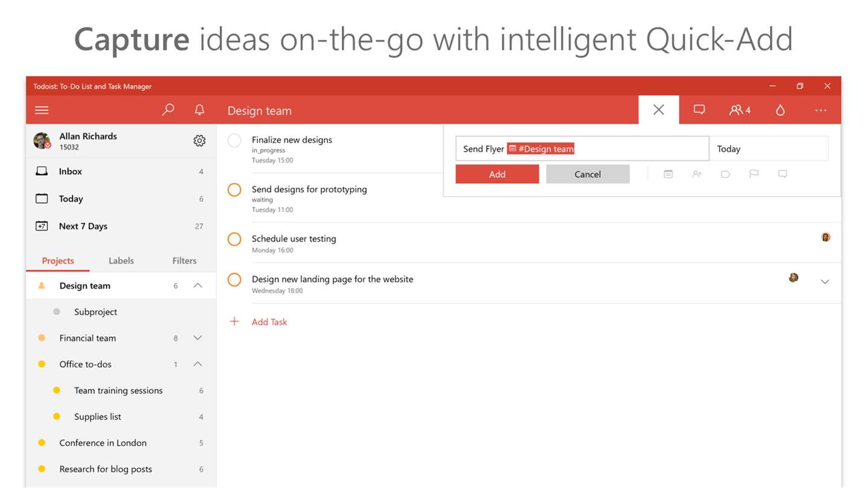Check off Send designs for prototyping
The image size is (868, 488).
[x=234, y=190]
